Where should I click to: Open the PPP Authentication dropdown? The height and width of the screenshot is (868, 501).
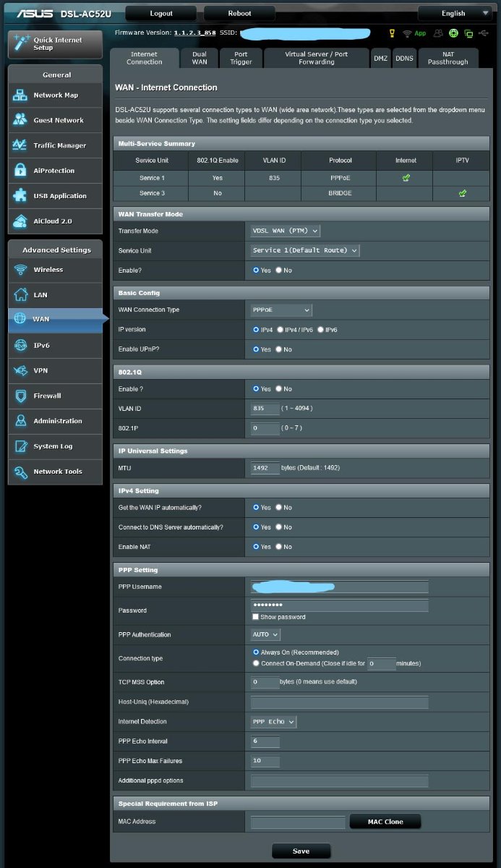pos(265,634)
